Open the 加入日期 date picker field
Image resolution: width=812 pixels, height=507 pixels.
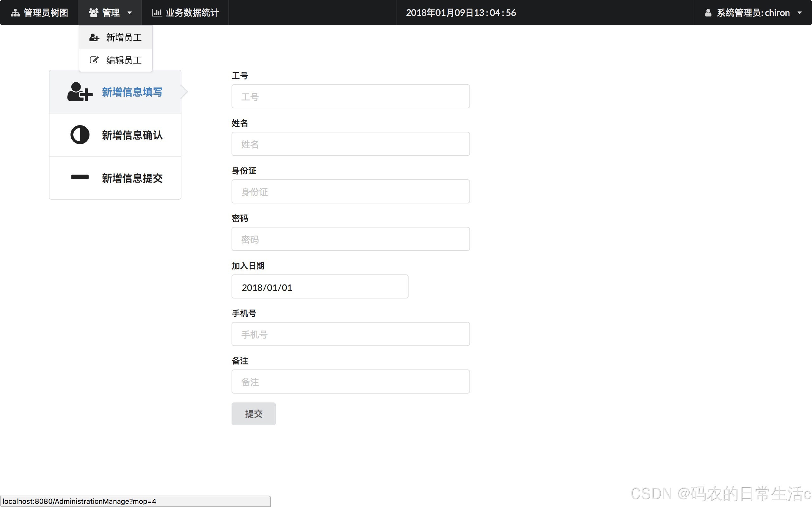319,287
